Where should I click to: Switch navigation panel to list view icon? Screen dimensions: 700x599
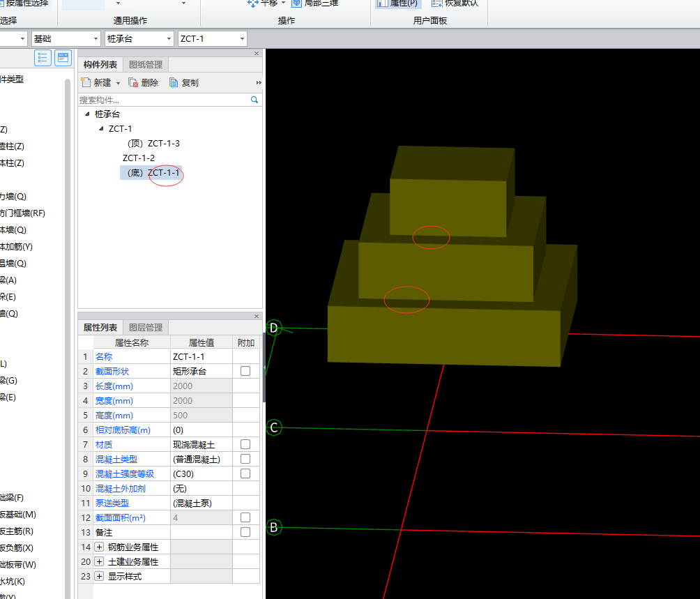click(43, 58)
